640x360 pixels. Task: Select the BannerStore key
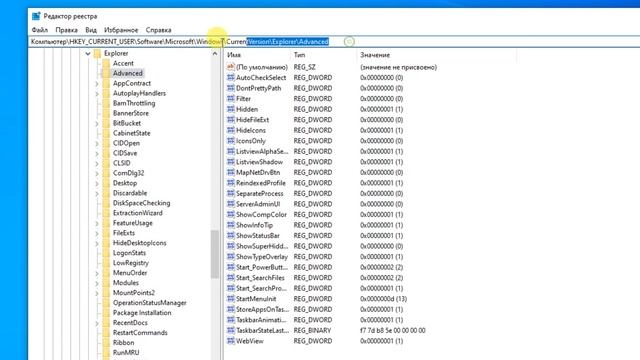(131, 113)
